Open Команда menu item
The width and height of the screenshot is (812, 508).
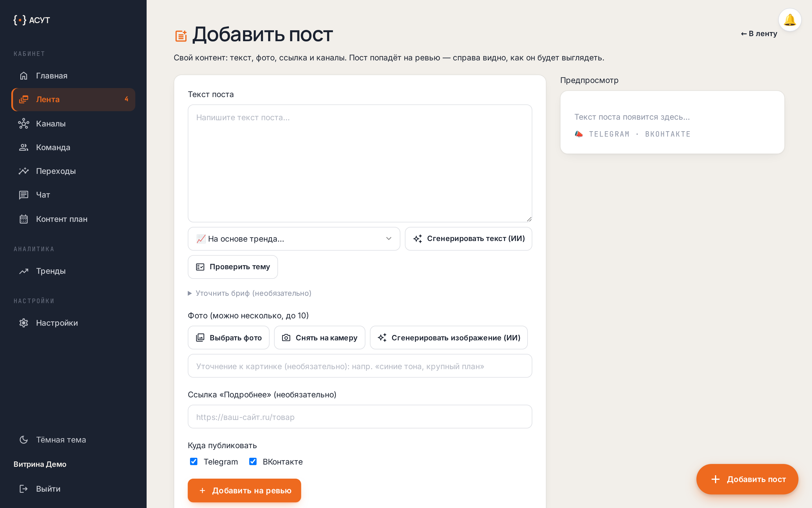point(73,147)
